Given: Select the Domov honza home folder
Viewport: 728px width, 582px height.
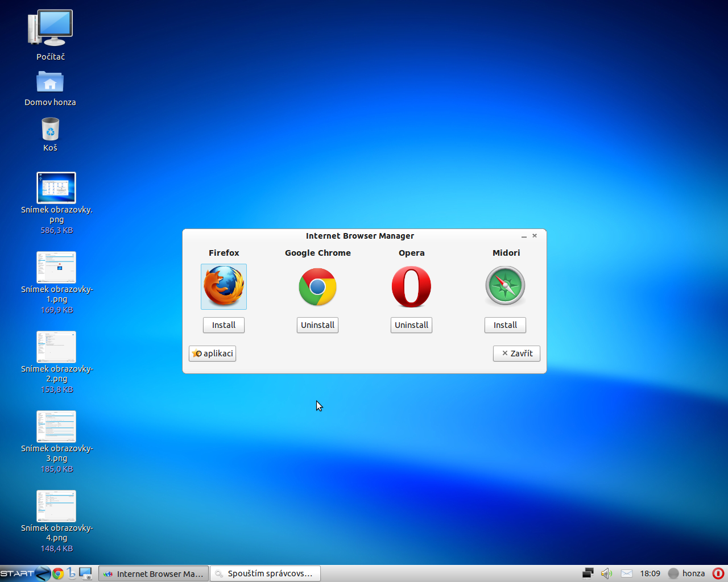Looking at the screenshot, I should pos(50,88).
